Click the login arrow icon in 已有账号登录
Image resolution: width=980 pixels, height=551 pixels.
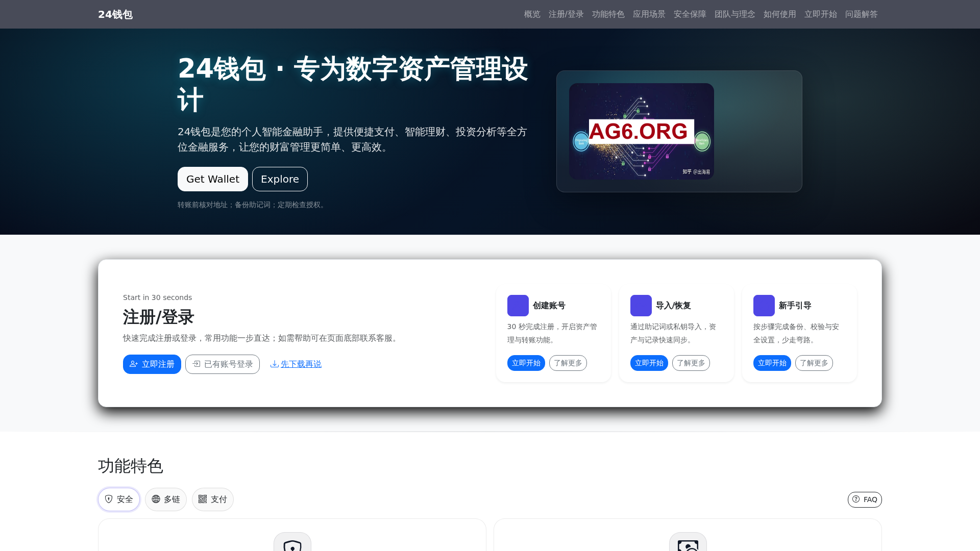pyautogui.click(x=197, y=364)
